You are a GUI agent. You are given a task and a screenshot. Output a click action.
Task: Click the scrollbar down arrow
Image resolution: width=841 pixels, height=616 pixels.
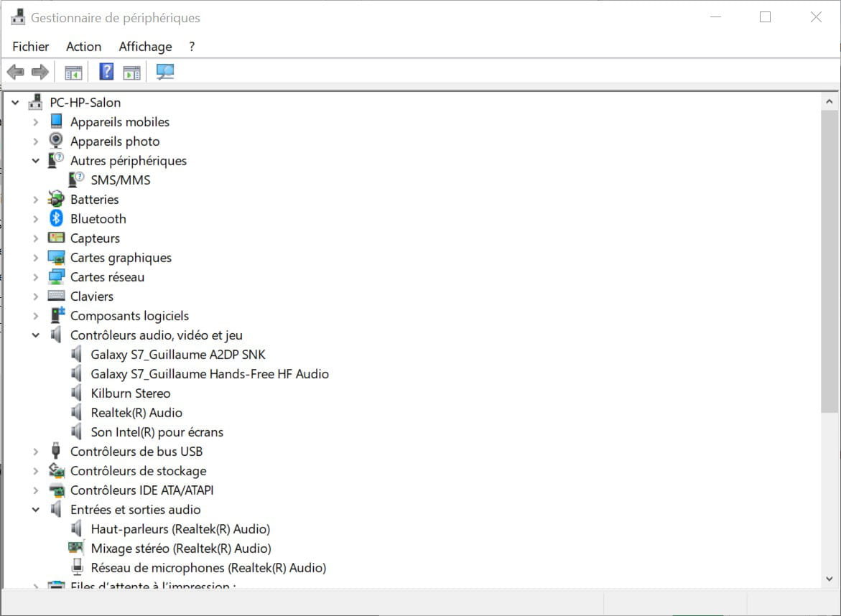[x=830, y=579]
